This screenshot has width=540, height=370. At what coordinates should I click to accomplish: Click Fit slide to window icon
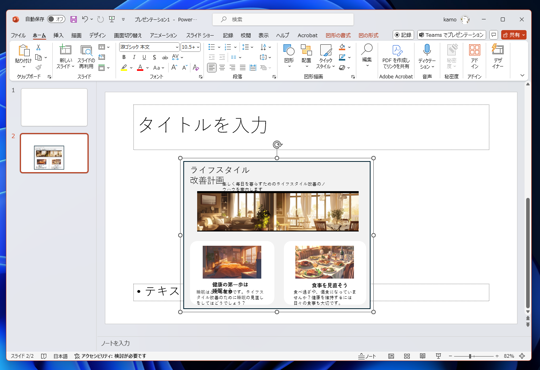tap(522, 356)
